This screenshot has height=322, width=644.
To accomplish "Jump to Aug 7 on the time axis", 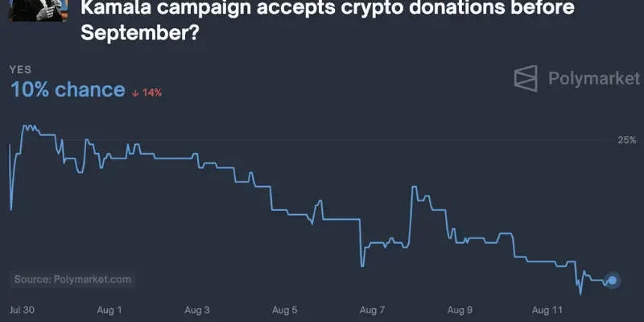I will pos(373,309).
